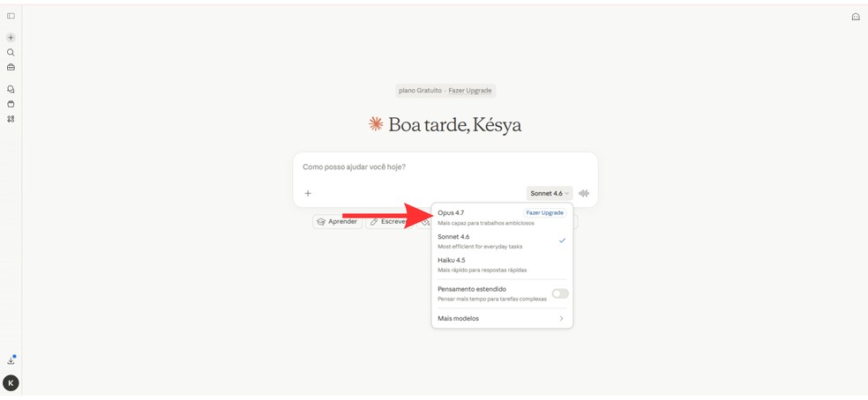
Task: Open search from the magnifier icon
Action: 11,53
